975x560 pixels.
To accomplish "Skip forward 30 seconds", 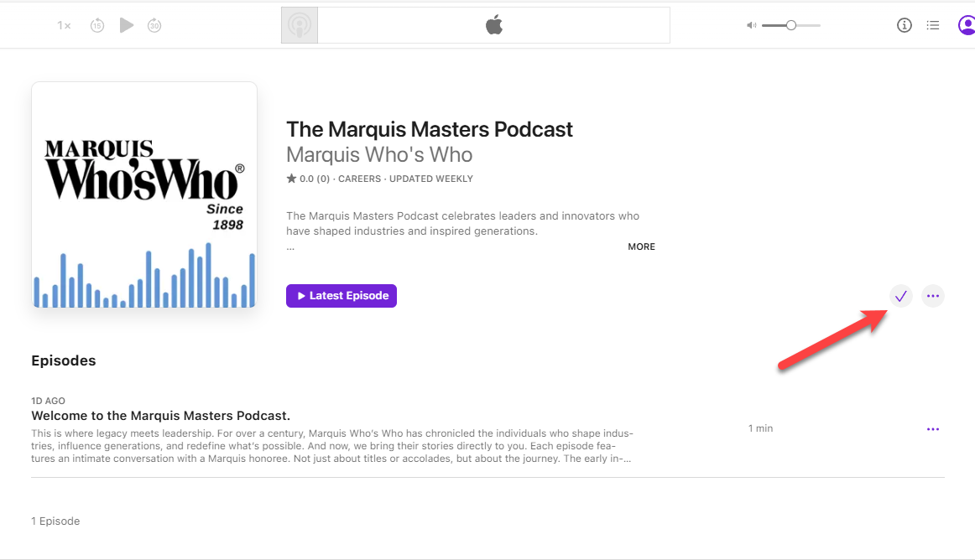I will tap(154, 26).
